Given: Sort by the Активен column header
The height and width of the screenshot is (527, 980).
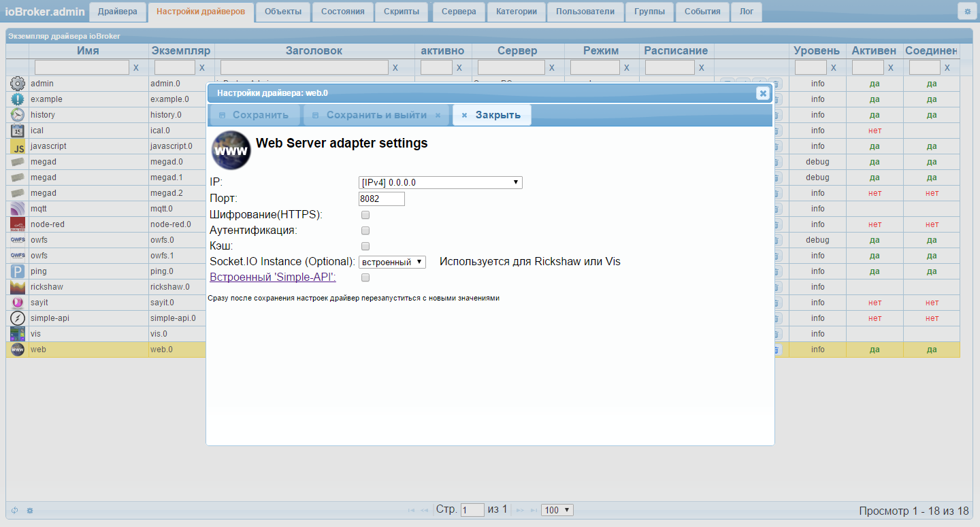Looking at the screenshot, I should 874,51.
